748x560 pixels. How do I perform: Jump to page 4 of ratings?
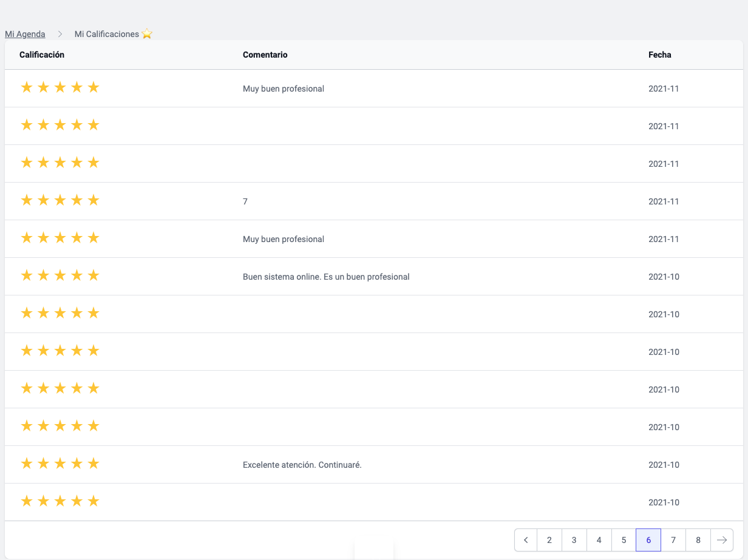[599, 540]
